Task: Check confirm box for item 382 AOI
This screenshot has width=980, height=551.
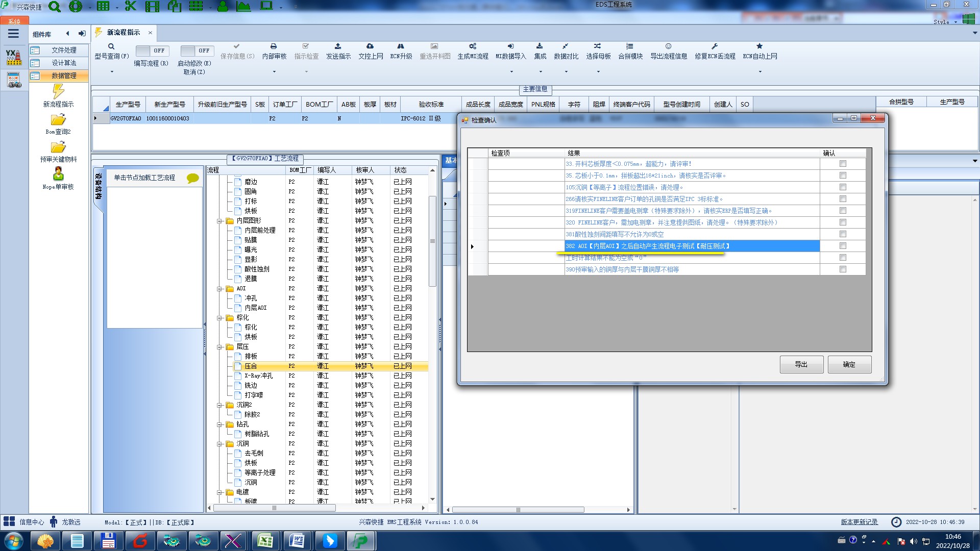Action: pyautogui.click(x=843, y=246)
